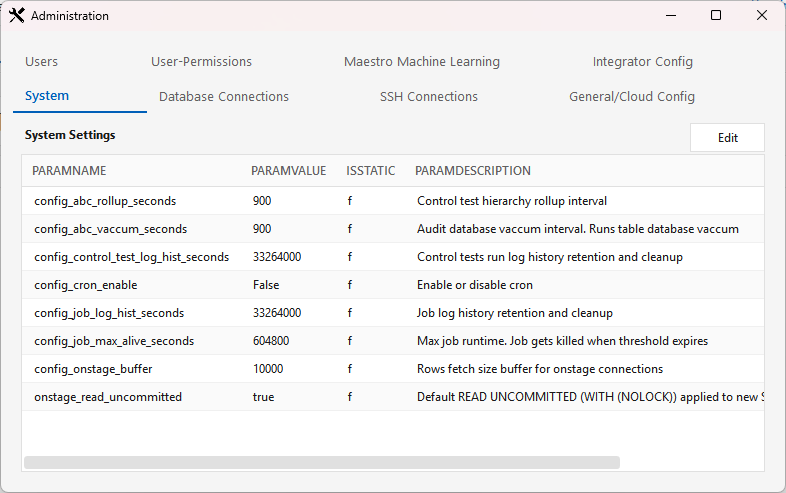The height and width of the screenshot is (493, 786).
Task: Select the config_cron_enable row
Action: [393, 285]
